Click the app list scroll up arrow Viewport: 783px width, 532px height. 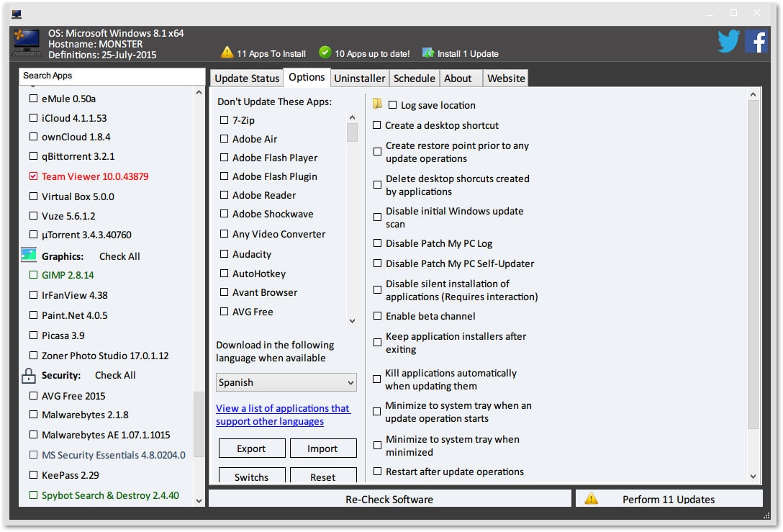pos(199,92)
